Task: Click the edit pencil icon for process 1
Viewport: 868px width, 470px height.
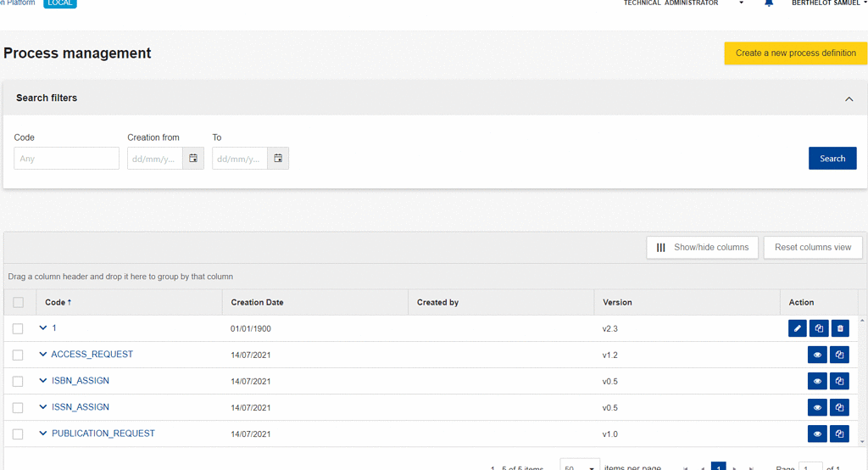Action: [x=797, y=328]
